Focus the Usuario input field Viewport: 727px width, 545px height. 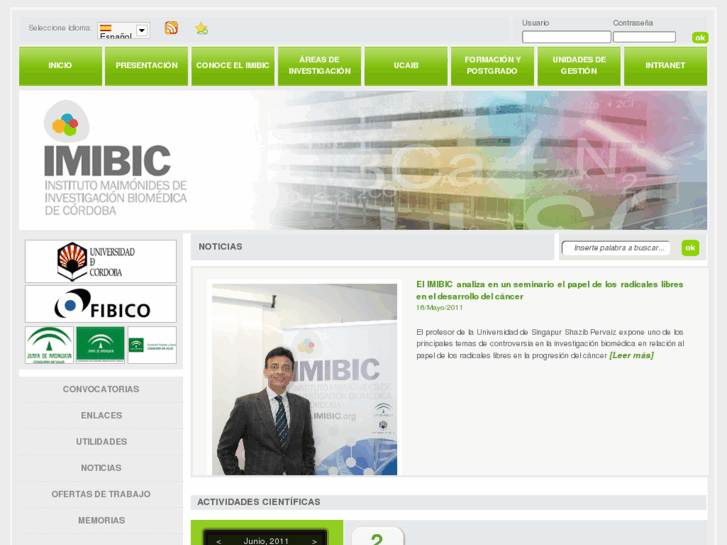(x=566, y=37)
